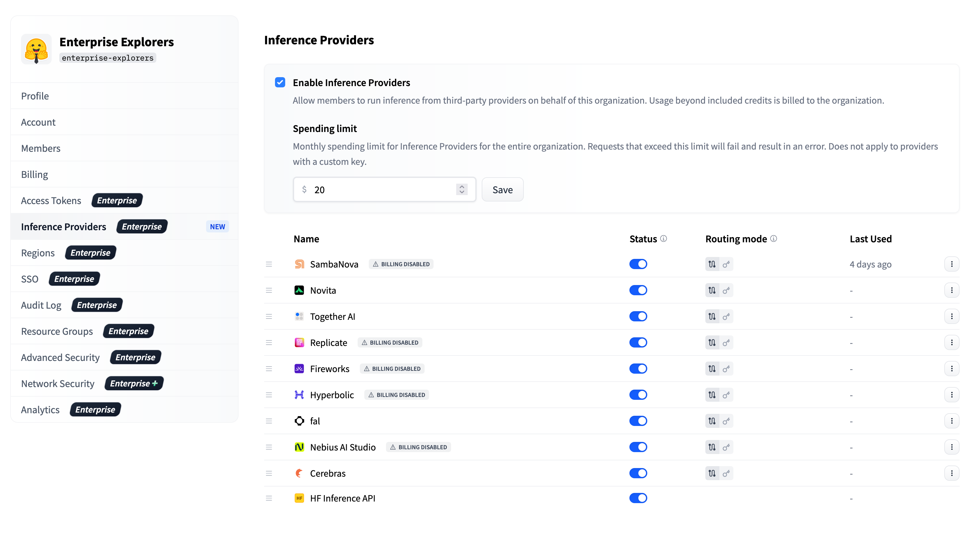
Task: Select routed mode icon for Novita
Action: pos(712,290)
